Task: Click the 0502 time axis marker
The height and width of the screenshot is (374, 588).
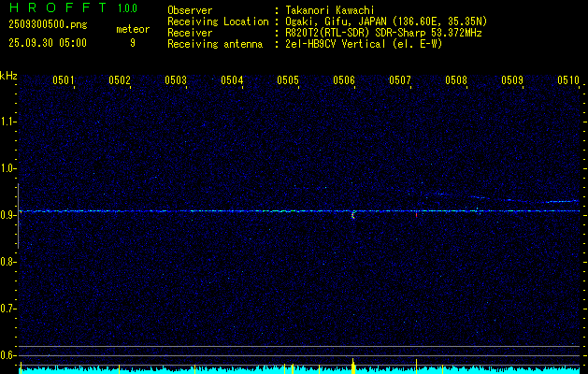Action: pos(120,80)
